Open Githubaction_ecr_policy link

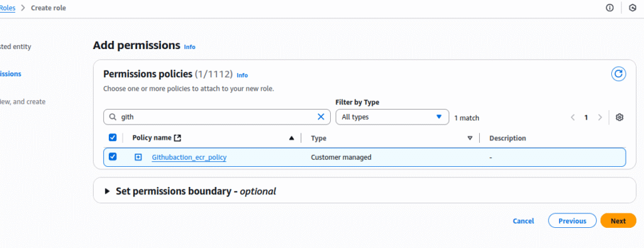[189, 157]
